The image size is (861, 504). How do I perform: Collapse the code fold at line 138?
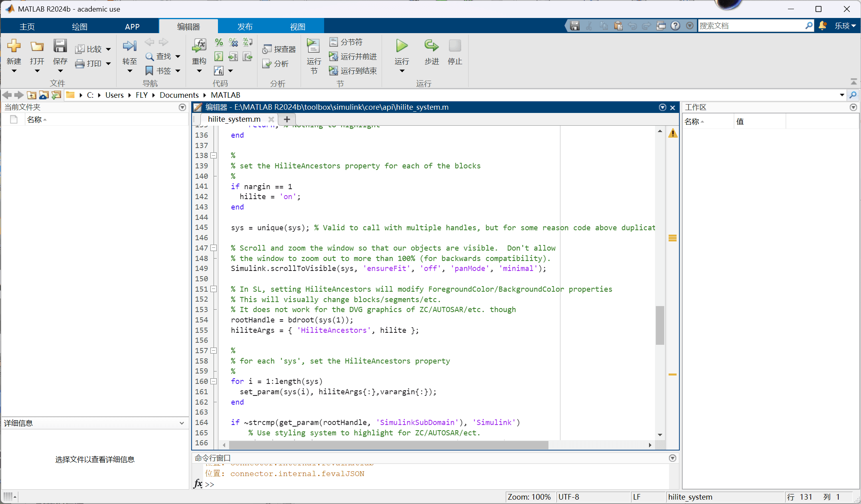click(x=214, y=156)
